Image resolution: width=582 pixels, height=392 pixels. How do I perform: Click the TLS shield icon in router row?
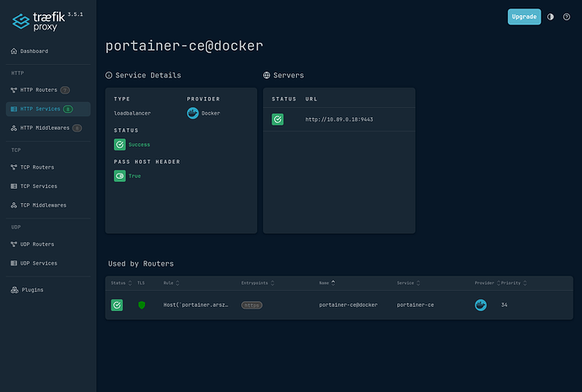[142, 304]
